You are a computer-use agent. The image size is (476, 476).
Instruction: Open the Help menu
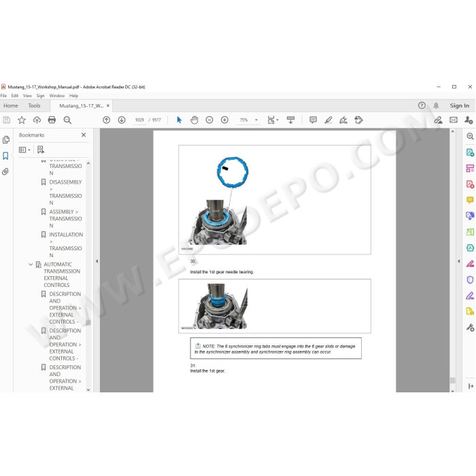(73, 96)
